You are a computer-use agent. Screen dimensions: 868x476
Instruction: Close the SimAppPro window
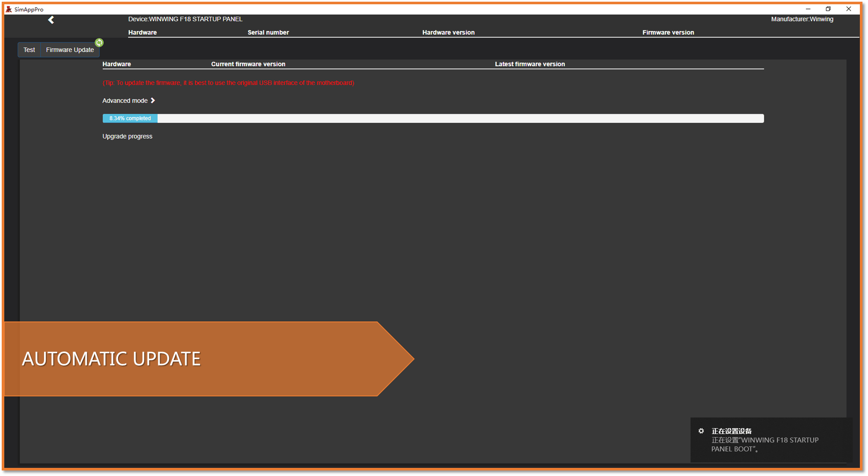click(x=849, y=9)
